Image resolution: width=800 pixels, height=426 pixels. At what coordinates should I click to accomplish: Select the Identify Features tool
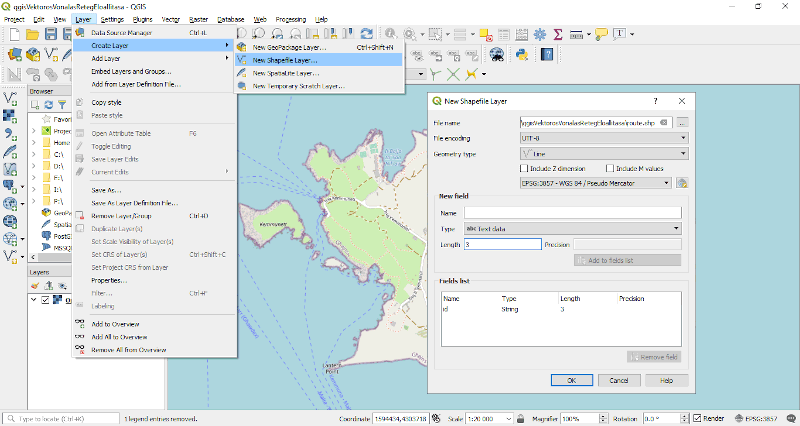pyautogui.click(x=391, y=34)
